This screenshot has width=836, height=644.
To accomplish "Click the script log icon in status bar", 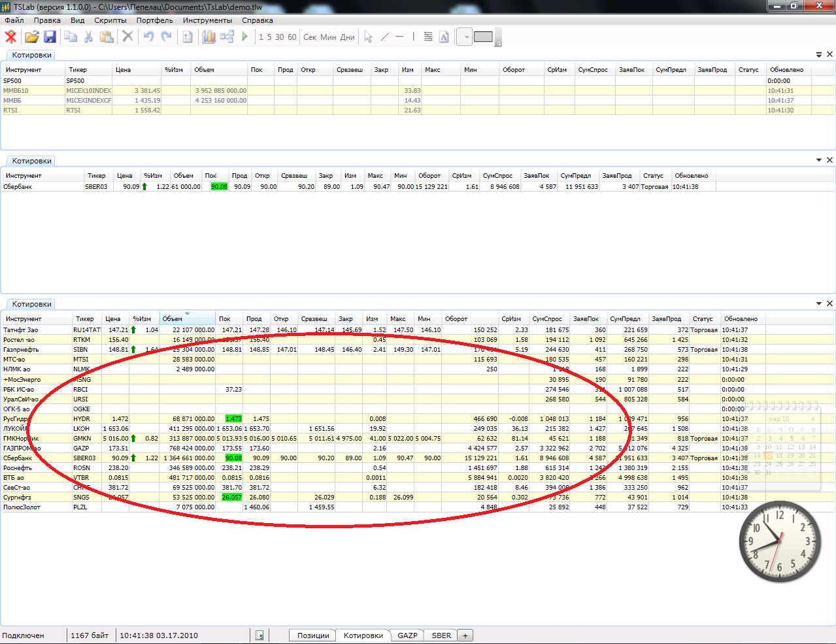I will click(x=259, y=636).
